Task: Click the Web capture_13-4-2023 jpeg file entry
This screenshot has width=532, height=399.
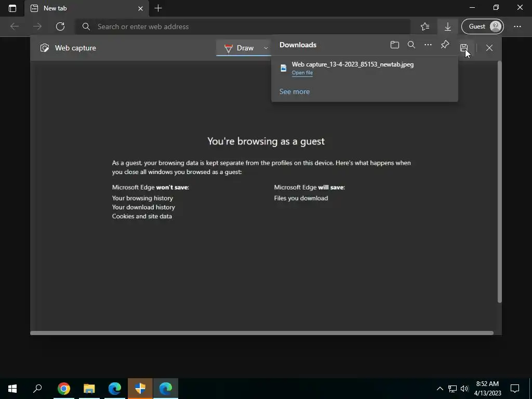Action: tap(365, 68)
